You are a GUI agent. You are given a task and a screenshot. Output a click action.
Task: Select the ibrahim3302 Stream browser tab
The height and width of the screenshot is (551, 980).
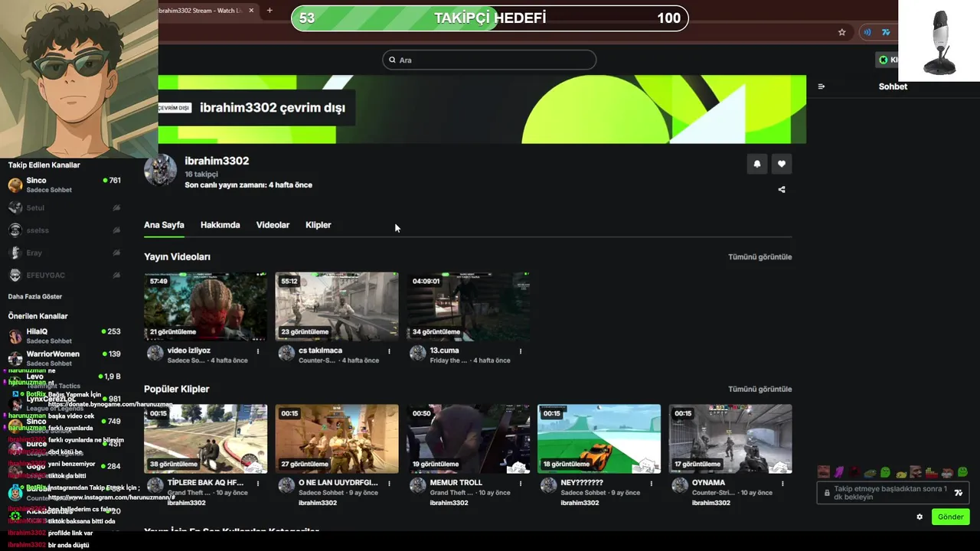coord(207,11)
